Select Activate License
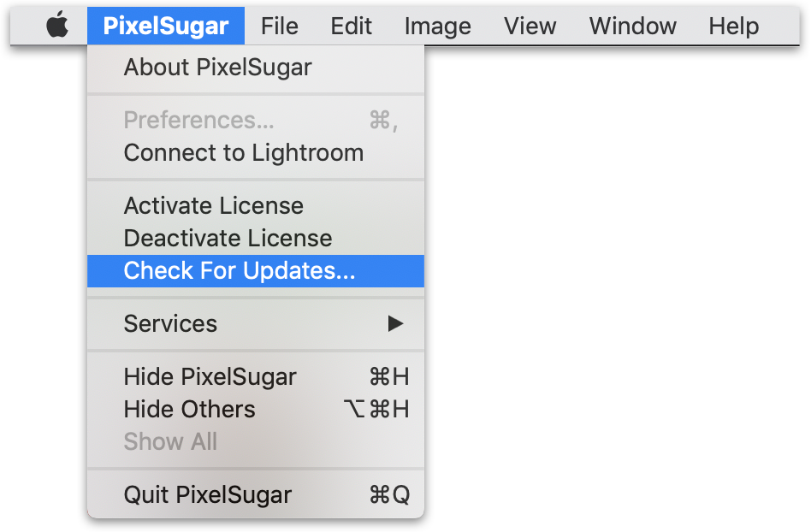The width and height of the screenshot is (811, 532). (214, 206)
